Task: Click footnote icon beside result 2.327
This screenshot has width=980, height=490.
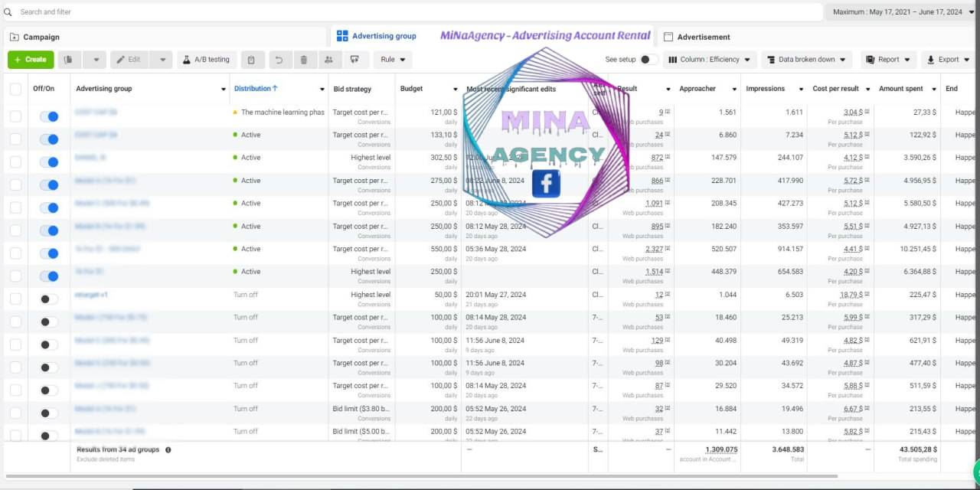Action: click(668, 249)
